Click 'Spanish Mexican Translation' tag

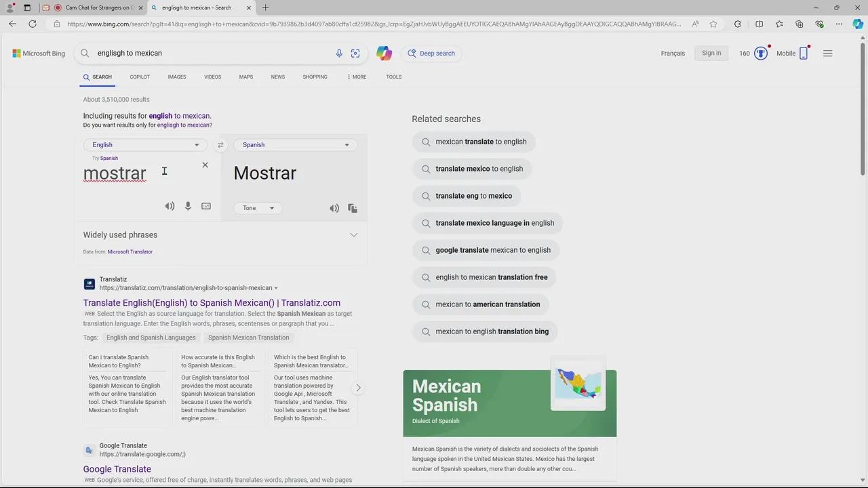(248, 338)
